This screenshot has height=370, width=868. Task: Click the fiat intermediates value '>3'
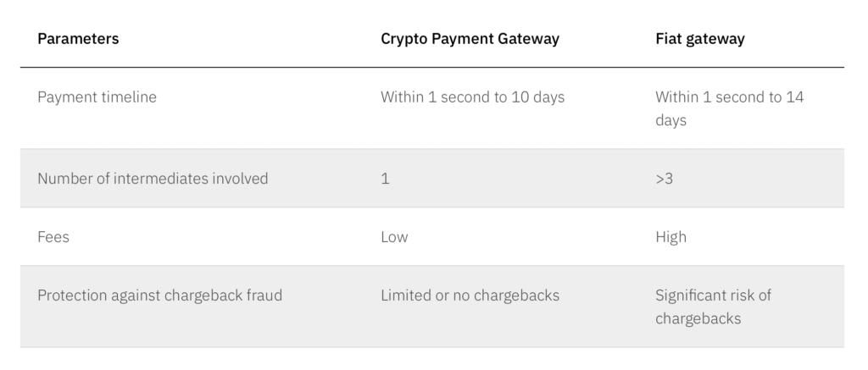coord(665,179)
